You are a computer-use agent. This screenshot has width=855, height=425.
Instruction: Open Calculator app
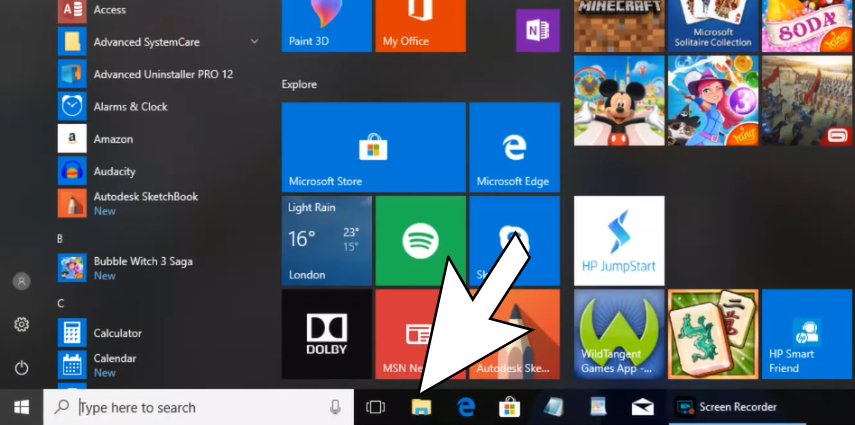pos(158,333)
